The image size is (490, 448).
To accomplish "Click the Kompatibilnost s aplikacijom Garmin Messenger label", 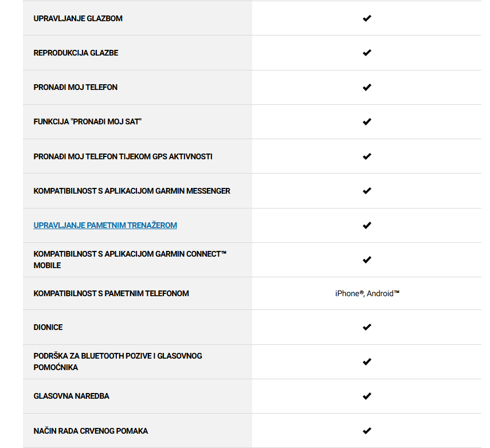I will coord(132,191).
